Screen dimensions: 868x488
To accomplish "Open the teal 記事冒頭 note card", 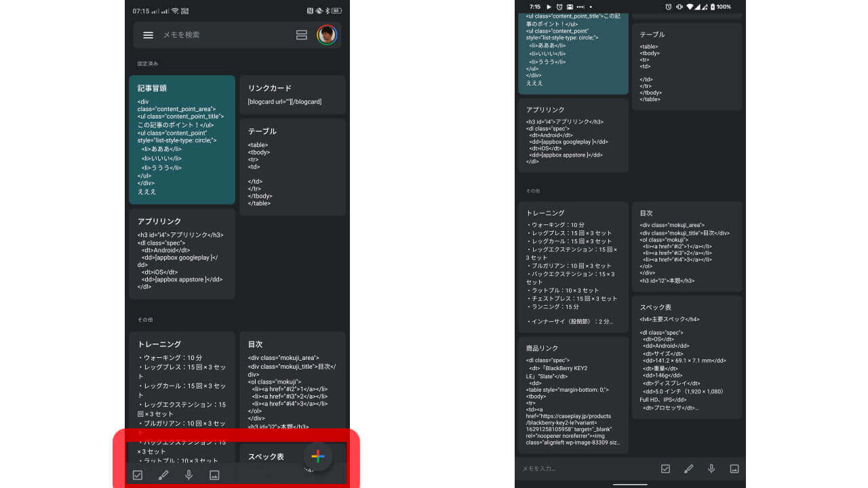I will pos(182,140).
